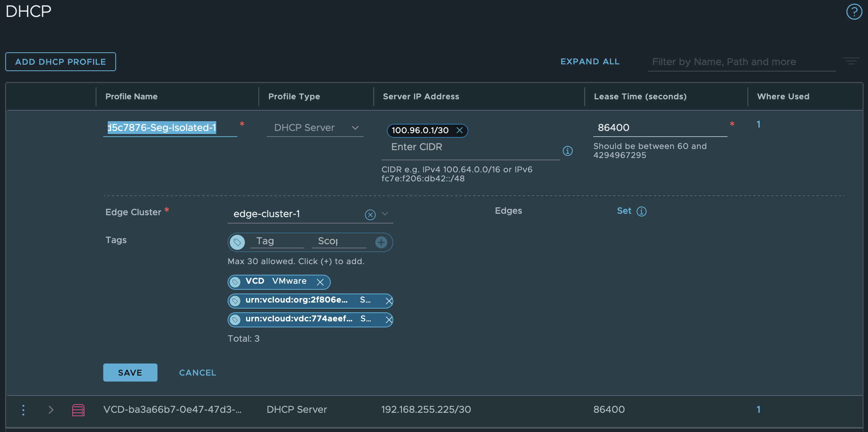The image size is (868, 432).
Task: Save the DHCP profile
Action: (130, 373)
